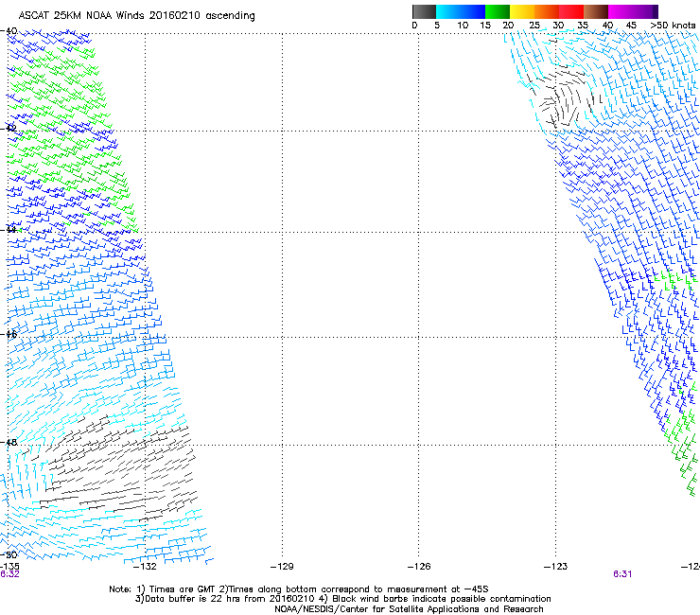Select the red 30-35 knots color segment
The height and width of the screenshot is (615, 700).
[x=571, y=11]
